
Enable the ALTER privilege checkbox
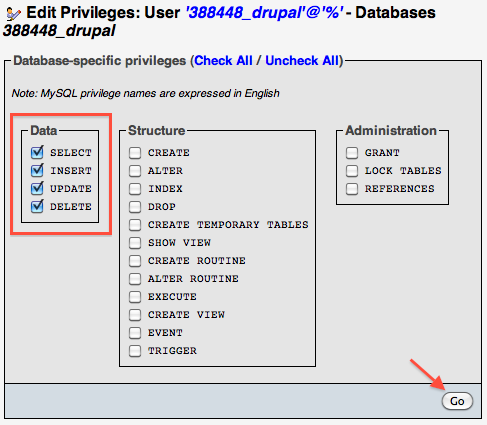point(135,171)
